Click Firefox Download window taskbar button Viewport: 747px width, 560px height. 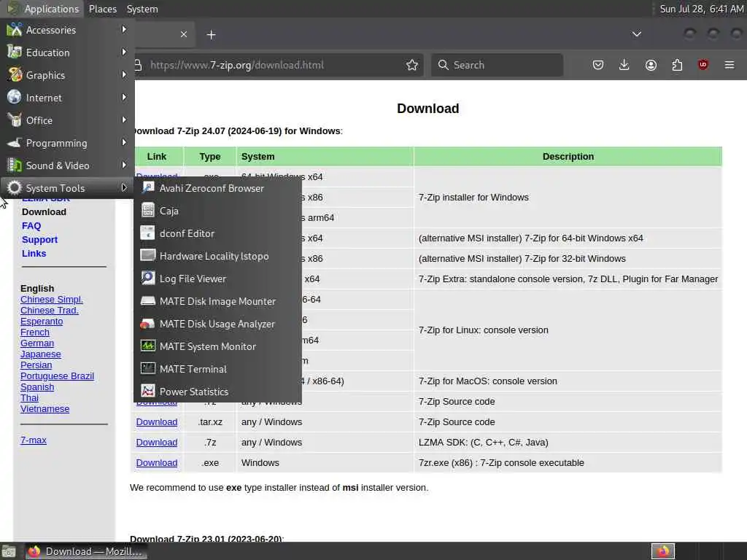pyautogui.click(x=86, y=551)
